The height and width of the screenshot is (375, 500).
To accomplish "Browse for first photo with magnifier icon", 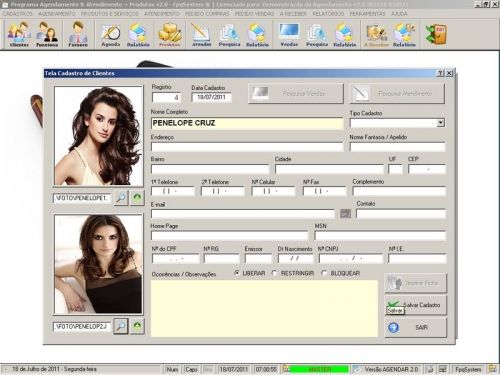I will (x=121, y=198).
